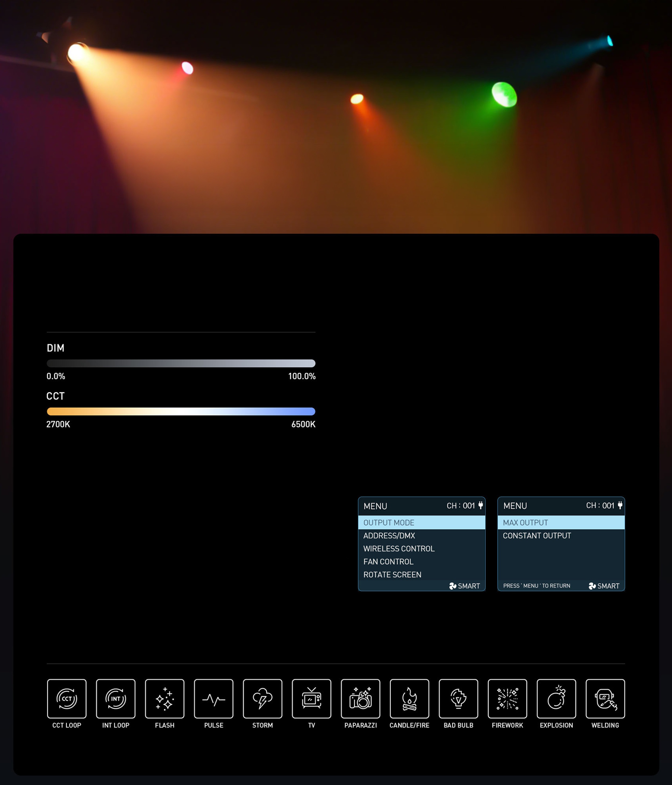Viewport: 672px width, 785px height.
Task: Pick the BAD BULB effect icon
Action: click(459, 699)
